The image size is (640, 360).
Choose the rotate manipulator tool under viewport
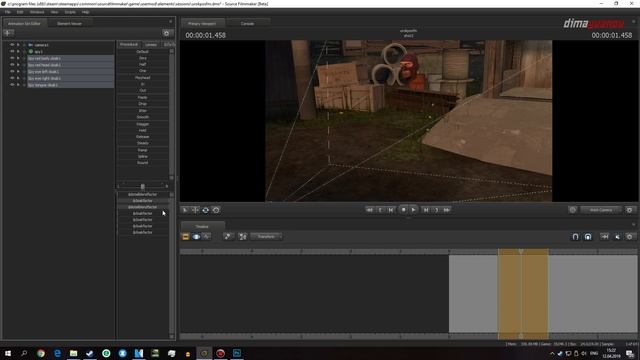(206, 210)
